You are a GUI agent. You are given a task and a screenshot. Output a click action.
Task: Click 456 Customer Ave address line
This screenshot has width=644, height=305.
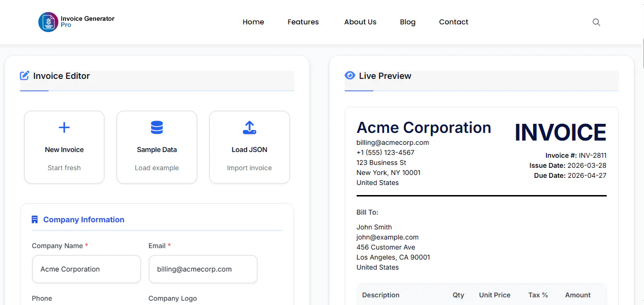point(386,247)
